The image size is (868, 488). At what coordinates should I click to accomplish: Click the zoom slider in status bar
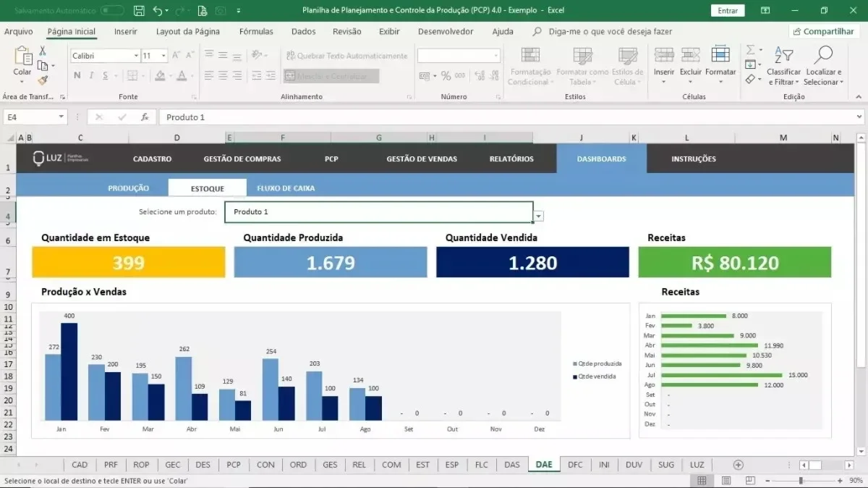coord(800,481)
